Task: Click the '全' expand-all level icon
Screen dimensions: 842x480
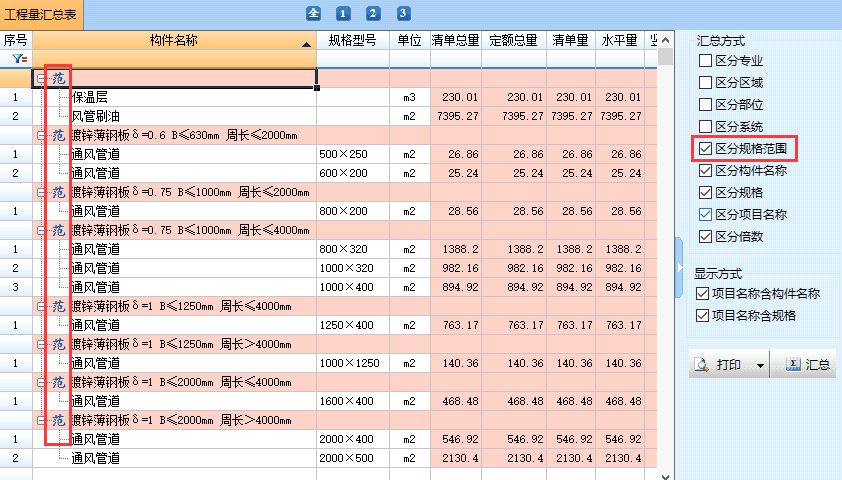Action: 313,13
